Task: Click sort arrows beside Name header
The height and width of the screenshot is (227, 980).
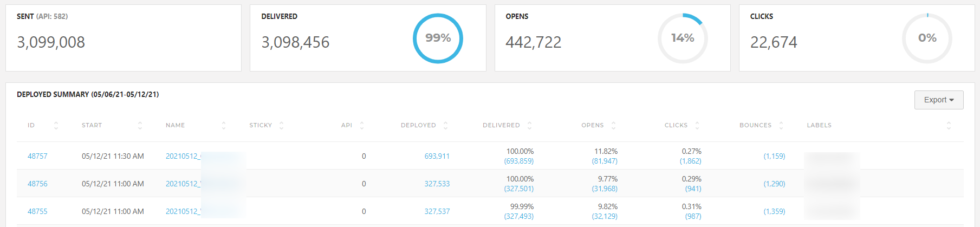Action: coord(223,126)
